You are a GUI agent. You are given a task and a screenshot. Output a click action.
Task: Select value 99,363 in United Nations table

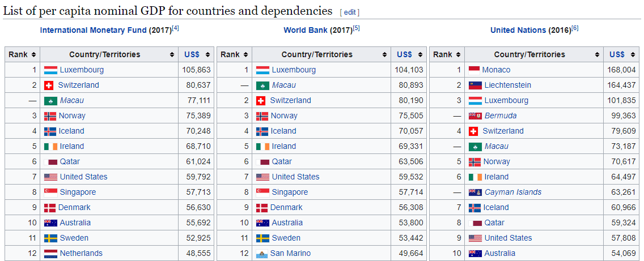tap(624, 116)
